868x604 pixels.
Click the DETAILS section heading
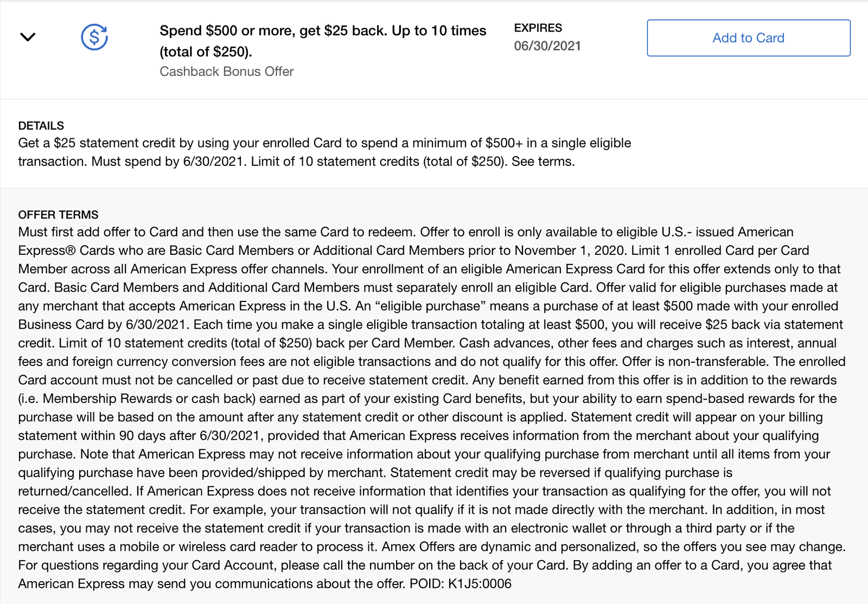point(41,126)
